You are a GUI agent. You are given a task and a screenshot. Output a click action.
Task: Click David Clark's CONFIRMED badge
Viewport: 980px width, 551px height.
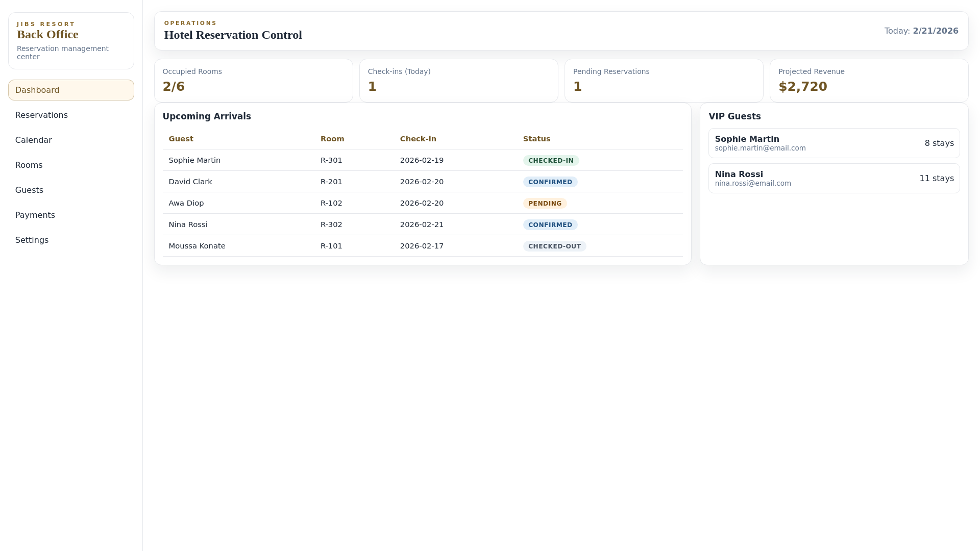click(550, 182)
